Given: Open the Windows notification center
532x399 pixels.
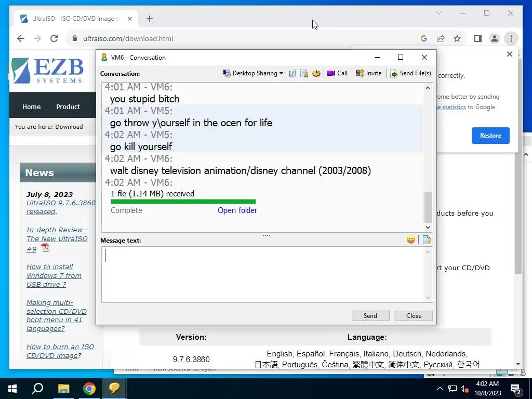Looking at the screenshot, I should (516, 389).
